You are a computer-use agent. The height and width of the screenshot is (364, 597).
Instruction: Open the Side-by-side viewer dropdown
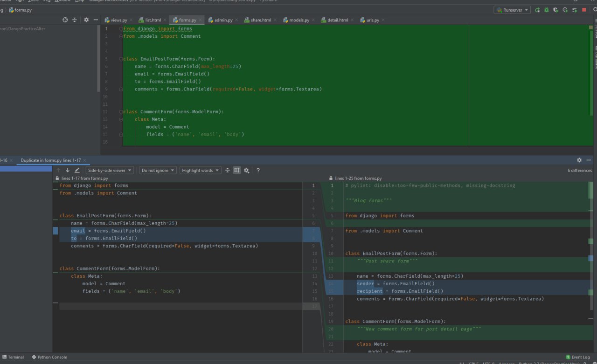tap(110, 171)
